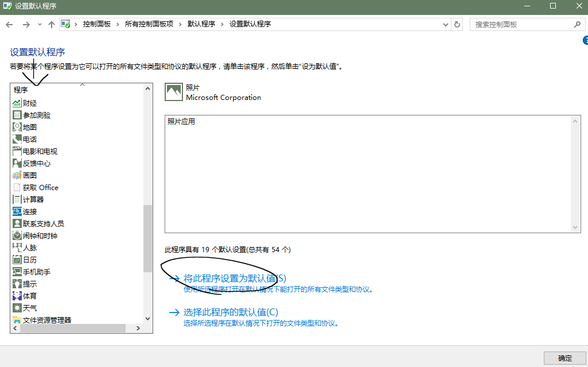The image size is (588, 367).
Task: Click the 设置默认程序 page heading
Action: (x=37, y=52)
